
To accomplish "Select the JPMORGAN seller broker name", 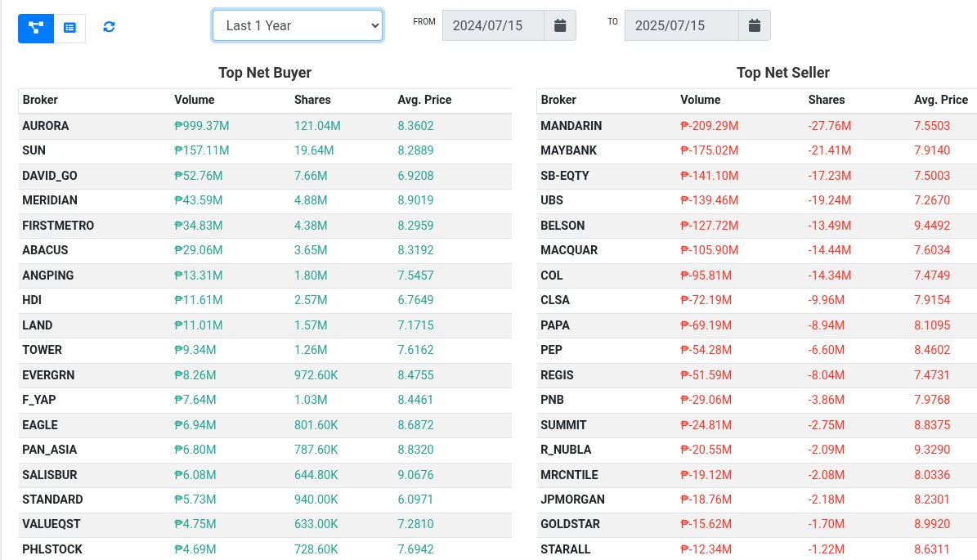I will 572,500.
